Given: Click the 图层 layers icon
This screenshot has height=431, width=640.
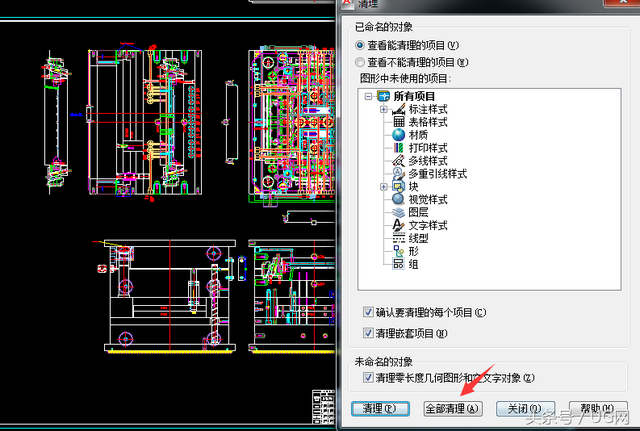Looking at the screenshot, I should (x=398, y=212).
